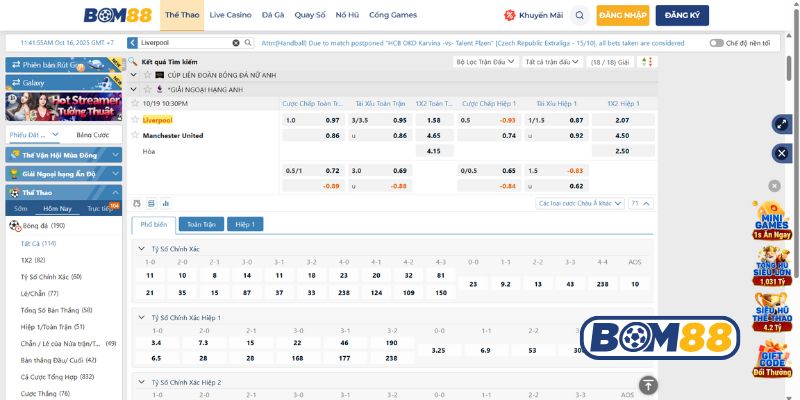This screenshot has width=800, height=400.
Task: Open the Cổng Games nav menu
Action: [x=393, y=15]
